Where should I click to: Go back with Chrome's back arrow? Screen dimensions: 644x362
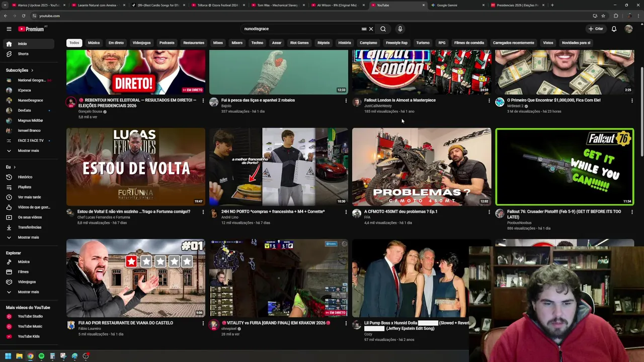pyautogui.click(x=6, y=16)
